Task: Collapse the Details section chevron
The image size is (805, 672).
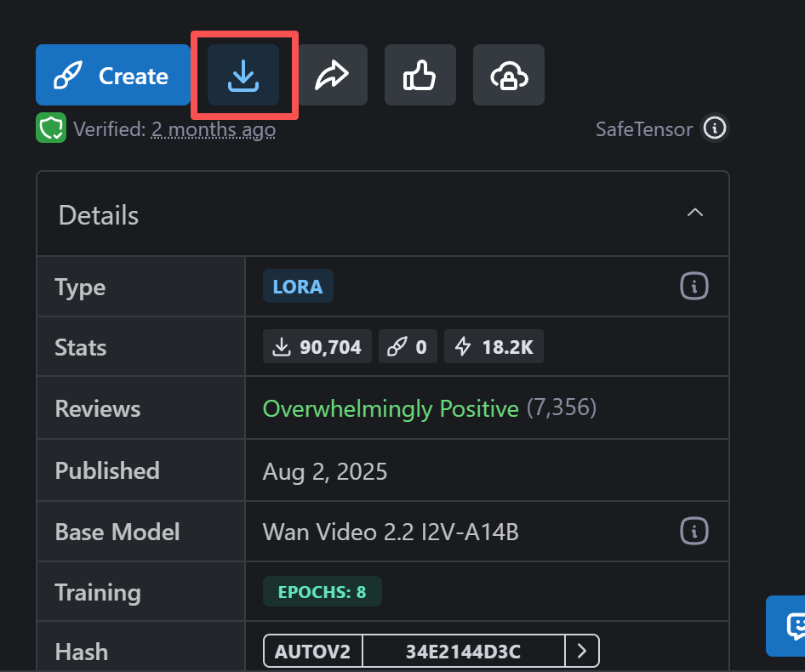Action: click(695, 213)
